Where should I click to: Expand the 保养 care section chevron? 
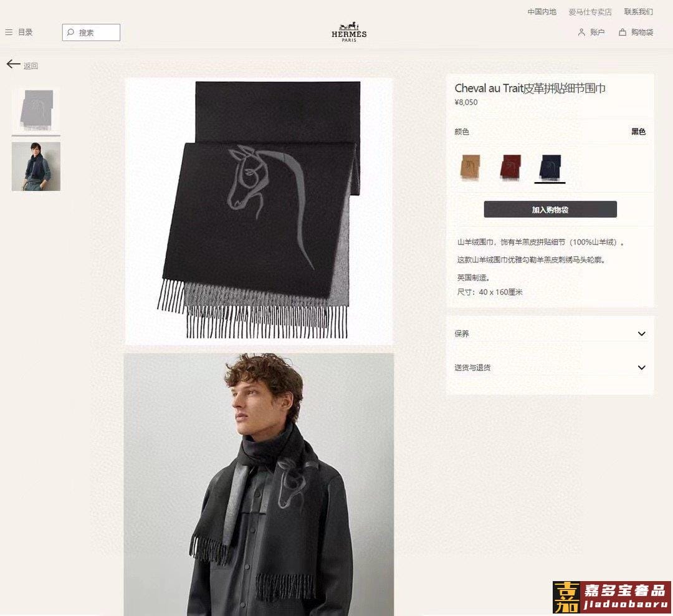click(642, 334)
